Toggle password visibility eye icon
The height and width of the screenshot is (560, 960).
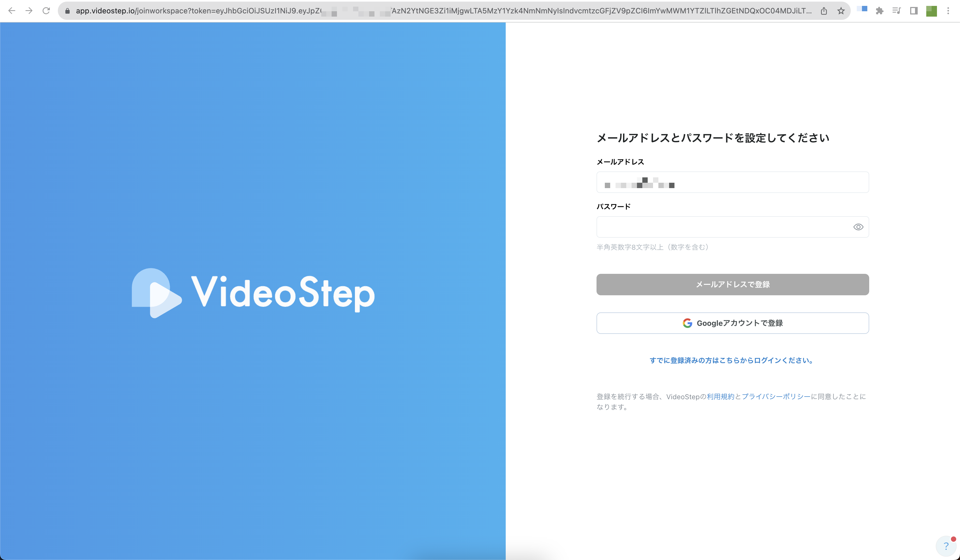coord(858,227)
